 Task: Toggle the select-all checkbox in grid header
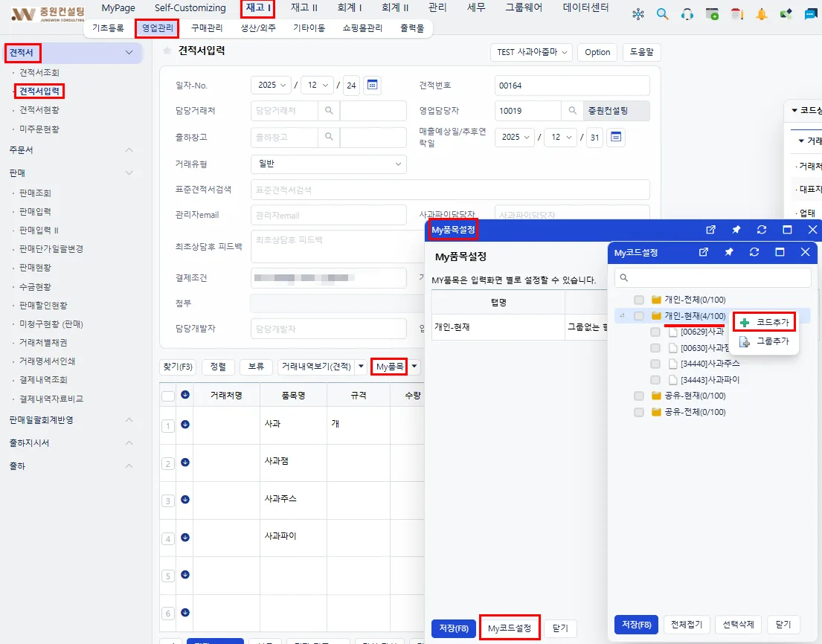(168, 396)
